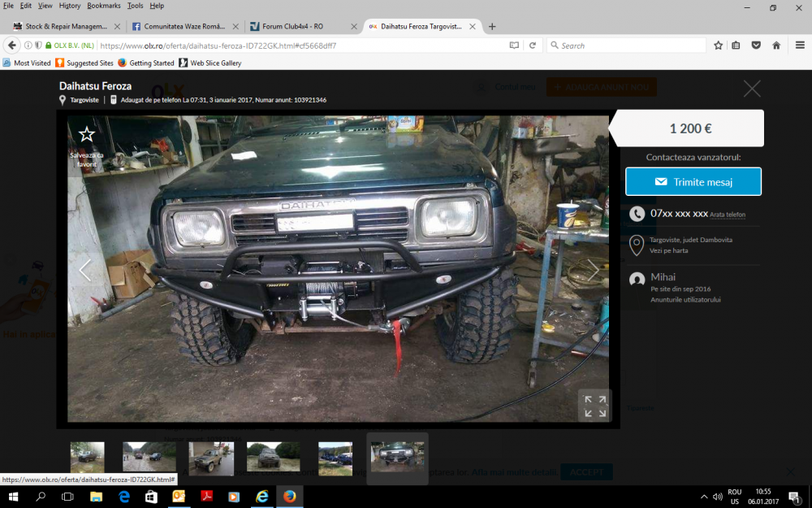Reveal phone number via Arata telefon

coord(727,215)
